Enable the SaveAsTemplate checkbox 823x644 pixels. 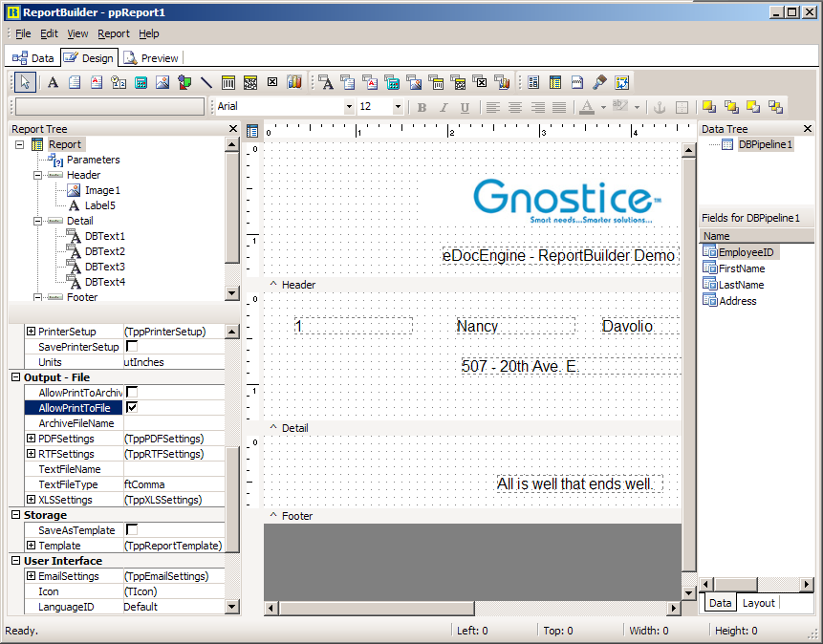[132, 529]
